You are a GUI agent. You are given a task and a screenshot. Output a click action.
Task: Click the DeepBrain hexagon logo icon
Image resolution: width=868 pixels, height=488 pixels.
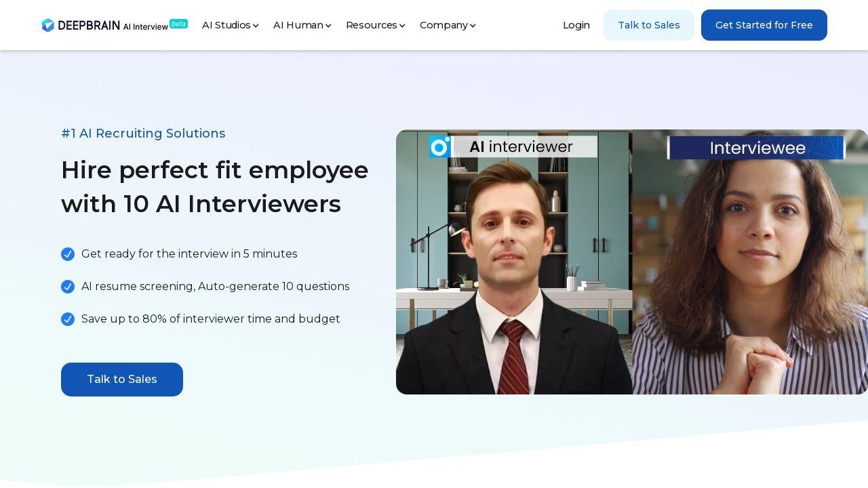(47, 25)
